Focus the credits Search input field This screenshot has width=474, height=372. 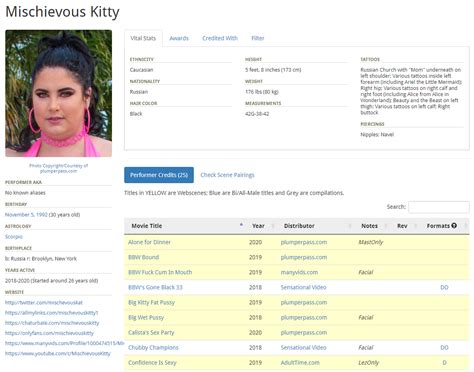439,207
